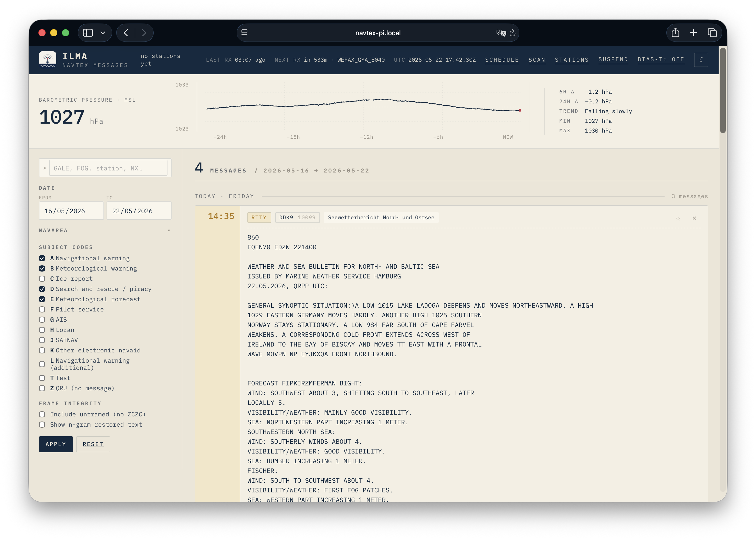Click the 1027 hPa pressure reading
The image size is (756, 540).
click(71, 117)
